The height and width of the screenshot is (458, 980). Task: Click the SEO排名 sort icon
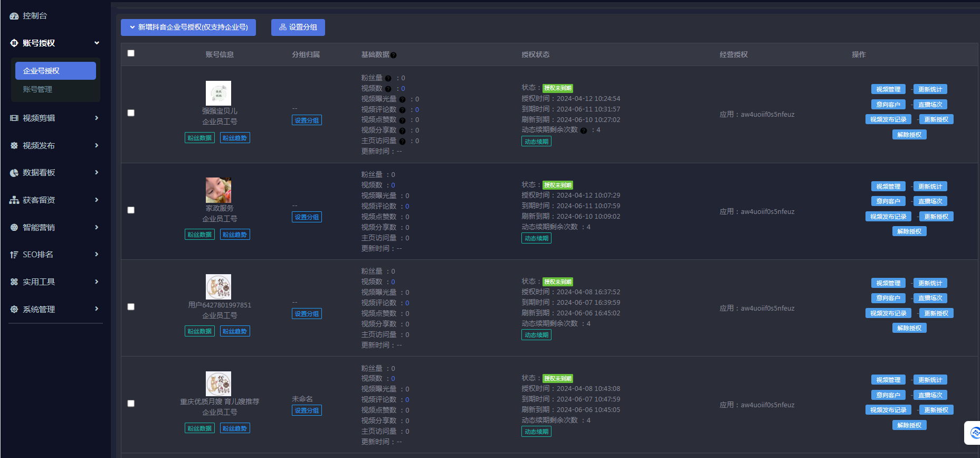click(x=14, y=255)
